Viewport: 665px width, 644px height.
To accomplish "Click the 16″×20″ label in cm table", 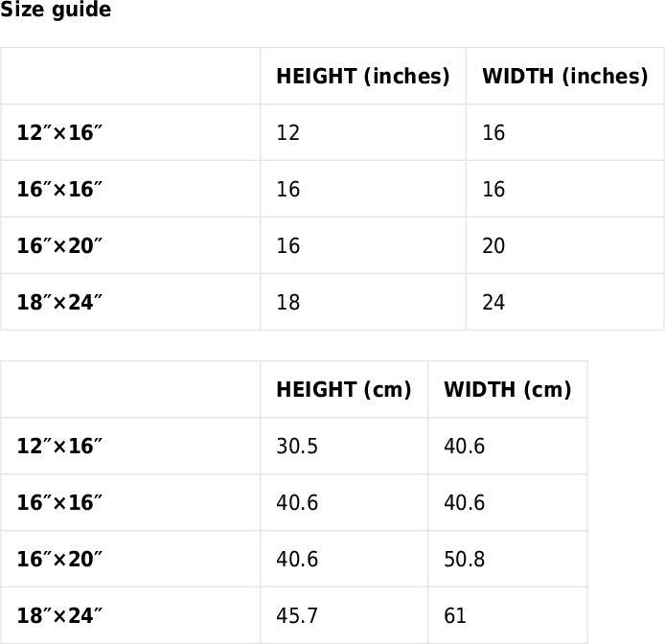I will coord(59,560).
